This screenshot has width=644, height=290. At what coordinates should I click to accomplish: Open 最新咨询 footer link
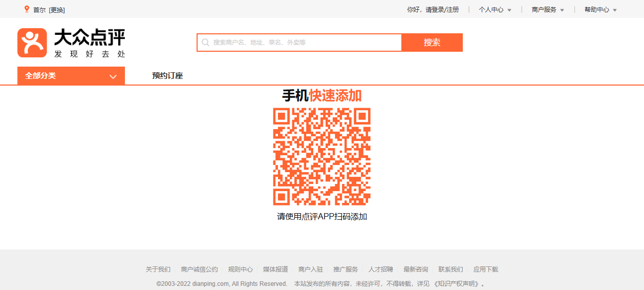pyautogui.click(x=416, y=270)
